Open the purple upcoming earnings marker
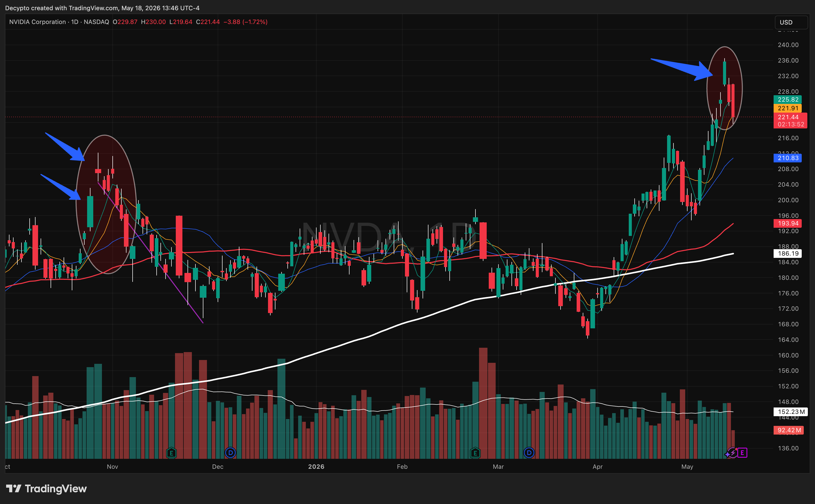815x504 pixels. point(742,453)
